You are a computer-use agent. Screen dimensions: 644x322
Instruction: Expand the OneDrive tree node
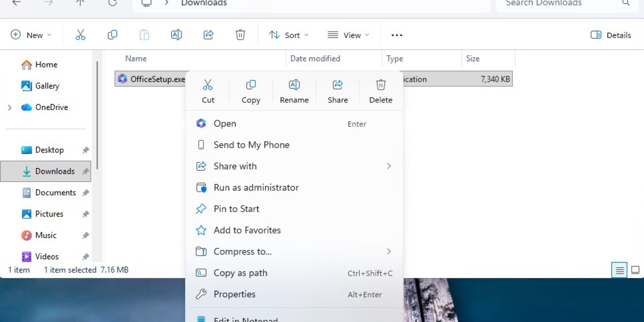tap(10, 107)
